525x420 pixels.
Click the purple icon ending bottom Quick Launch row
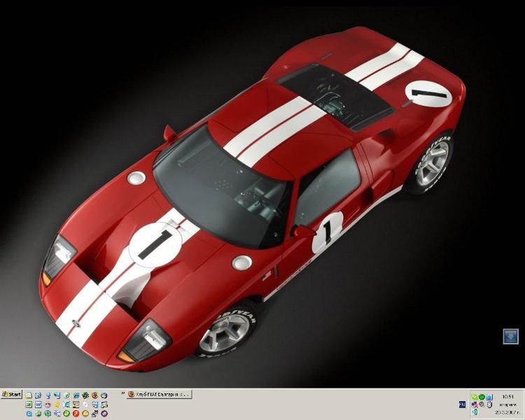[x=104, y=414]
